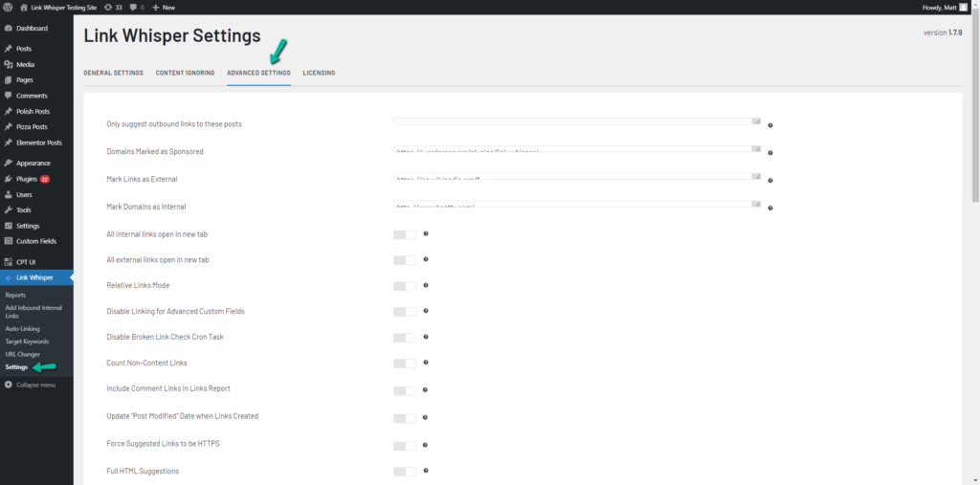
Task: Click Domains Marked as Sponsored textarea
Action: [577, 148]
